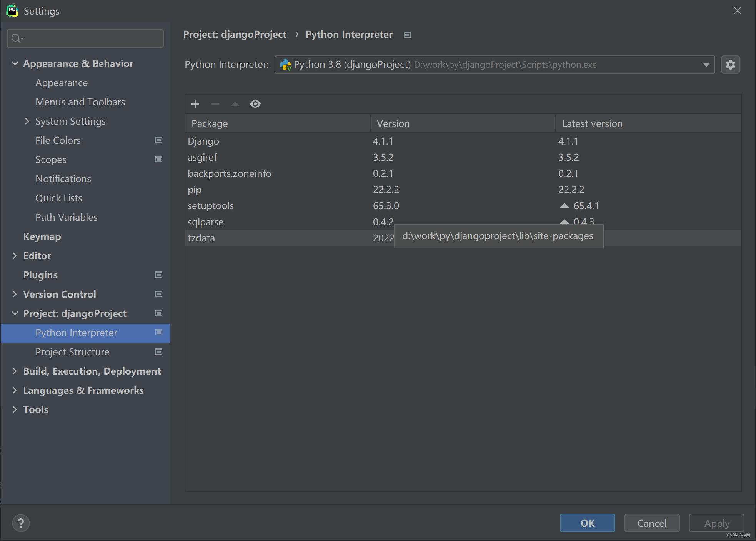This screenshot has width=756, height=541.
Task: Click setuptools version 65.3.0 cell
Action: pyautogui.click(x=386, y=206)
